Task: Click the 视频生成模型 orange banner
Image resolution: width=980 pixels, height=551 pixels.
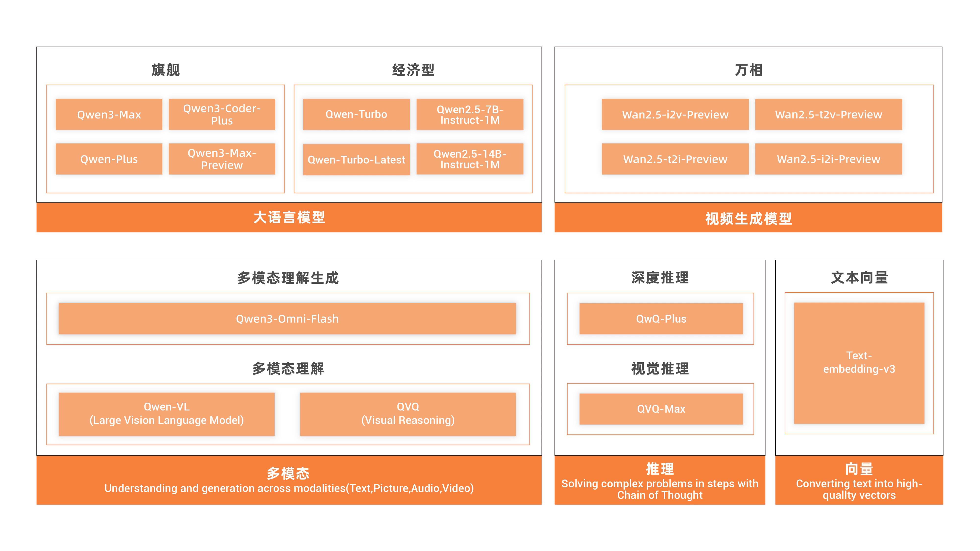Action: (748, 218)
